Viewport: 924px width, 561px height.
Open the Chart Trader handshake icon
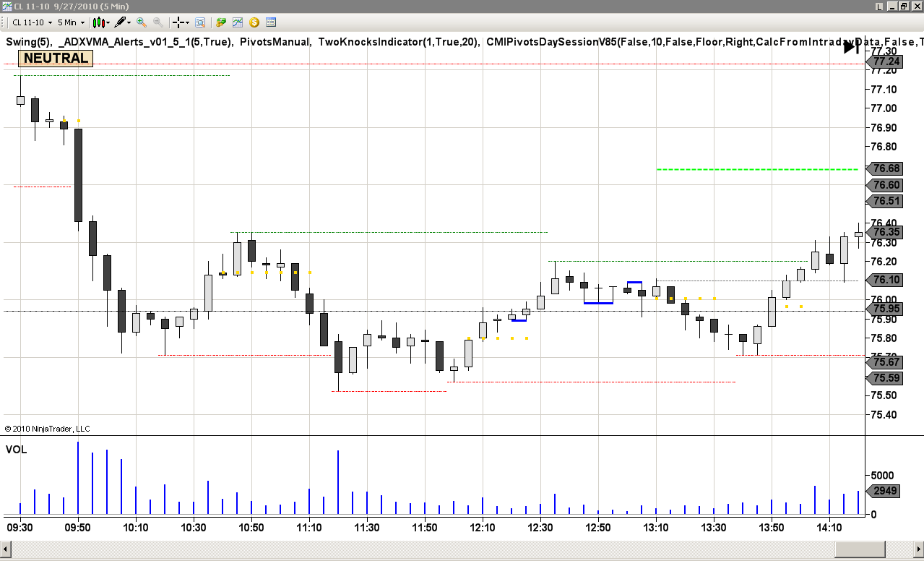pos(221,22)
